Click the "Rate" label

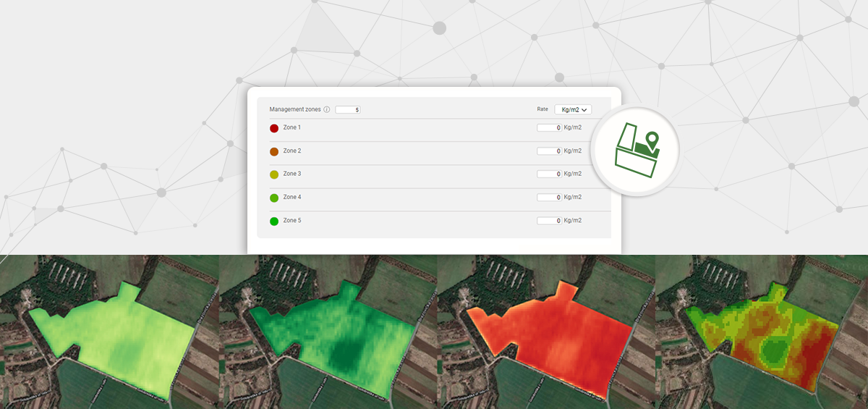(x=542, y=109)
